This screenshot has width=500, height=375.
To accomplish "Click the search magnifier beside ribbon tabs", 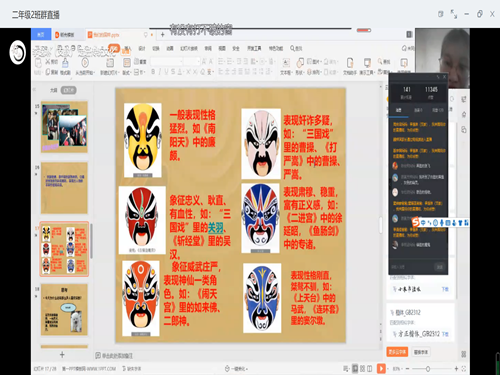I will tap(292, 48).
